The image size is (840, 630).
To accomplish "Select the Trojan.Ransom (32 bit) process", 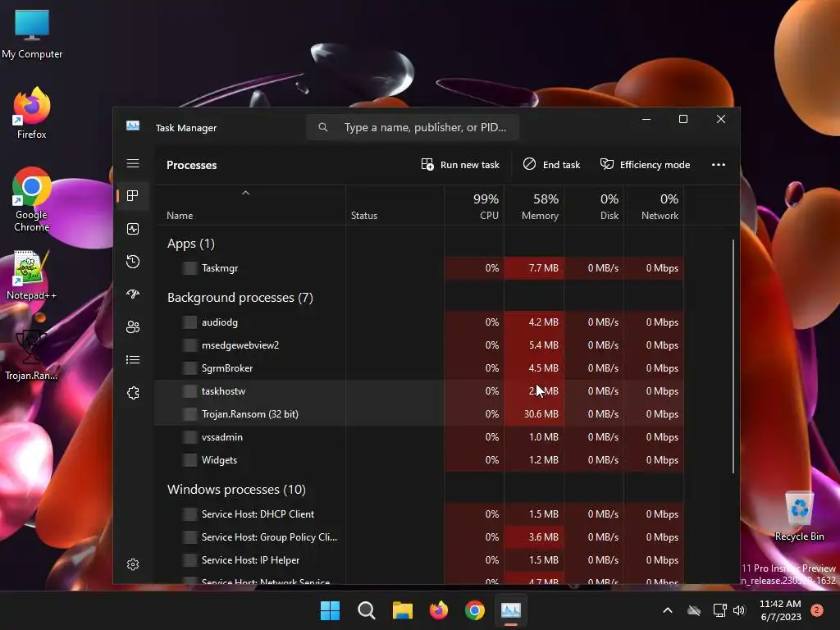I will click(419, 414).
